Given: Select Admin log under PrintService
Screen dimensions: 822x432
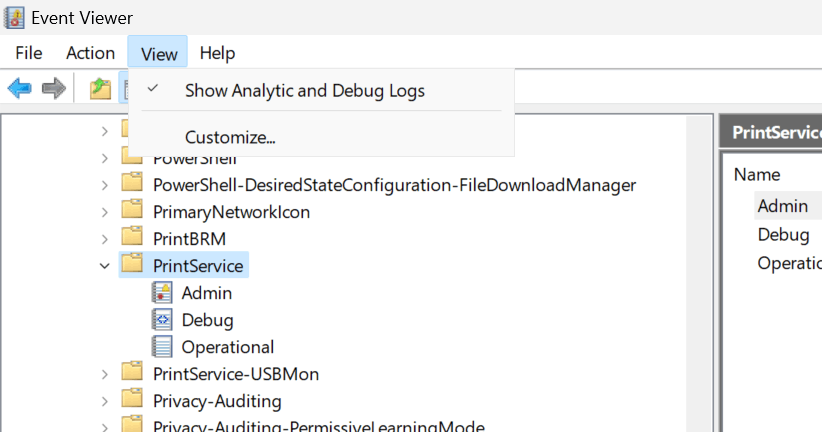Looking at the screenshot, I should tap(207, 293).
